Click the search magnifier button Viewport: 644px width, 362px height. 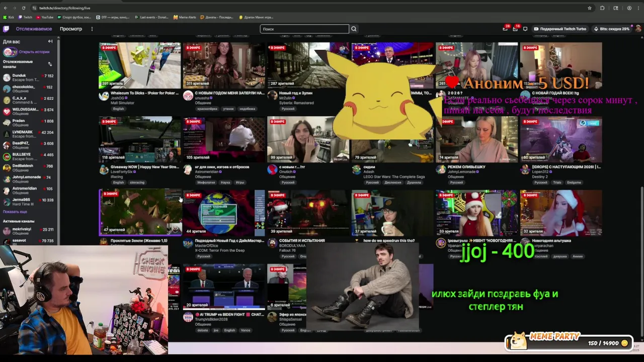tap(354, 29)
